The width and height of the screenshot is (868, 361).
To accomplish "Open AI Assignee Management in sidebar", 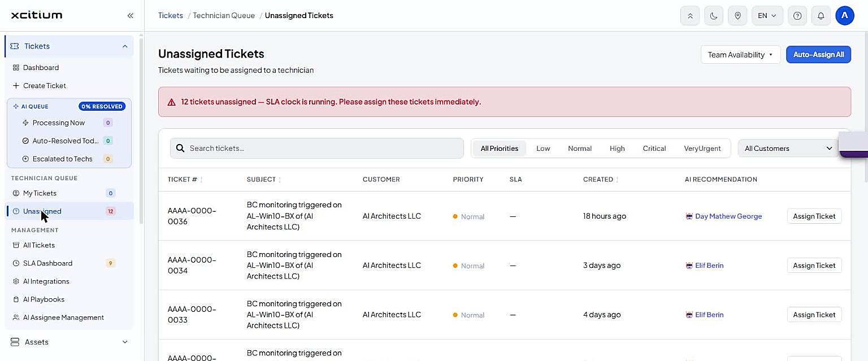I will (x=63, y=317).
